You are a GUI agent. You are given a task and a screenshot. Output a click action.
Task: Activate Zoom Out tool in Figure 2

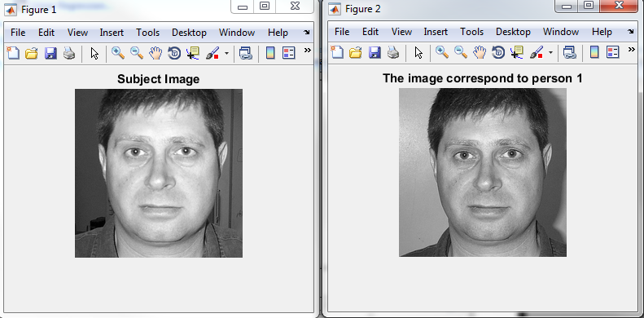click(x=461, y=52)
